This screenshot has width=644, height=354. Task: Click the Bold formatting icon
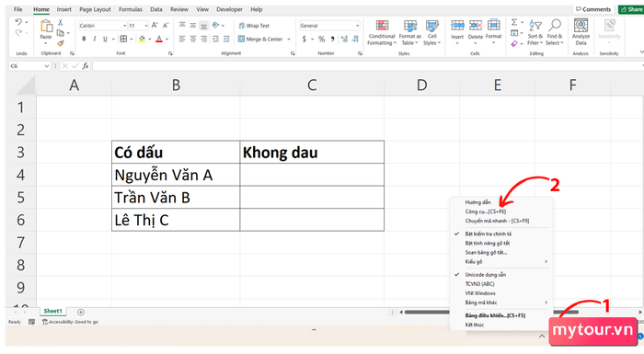tap(84, 39)
